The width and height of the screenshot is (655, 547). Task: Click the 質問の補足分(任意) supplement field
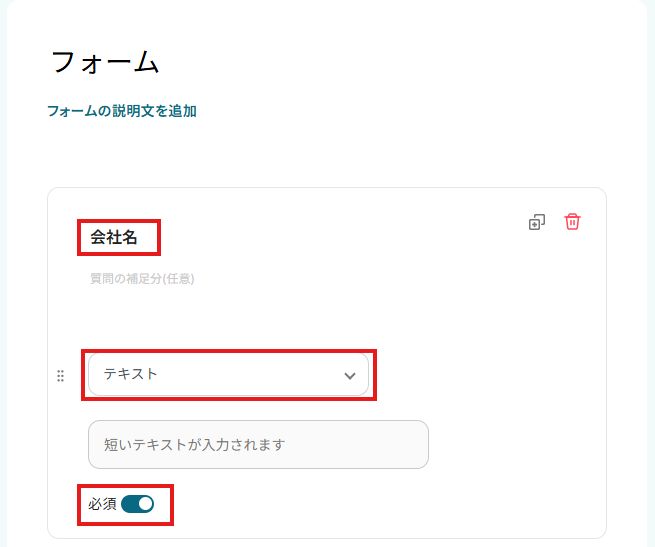[x=142, y=279]
